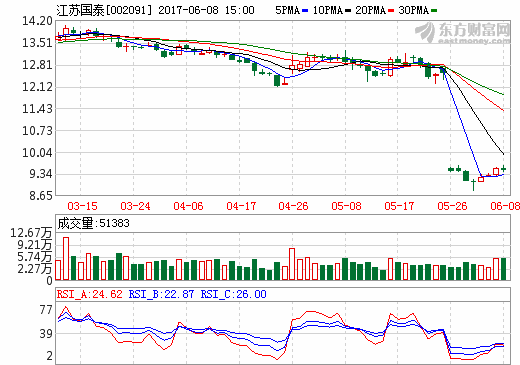Screen dimensions: 520x365
Task: Click the 2 RSI axis label
Action: 49,356
